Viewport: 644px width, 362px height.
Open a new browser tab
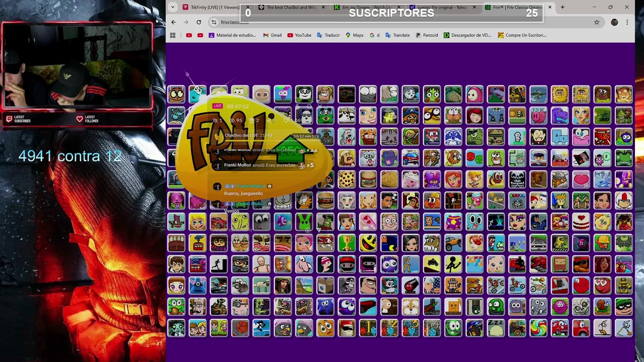562,7
